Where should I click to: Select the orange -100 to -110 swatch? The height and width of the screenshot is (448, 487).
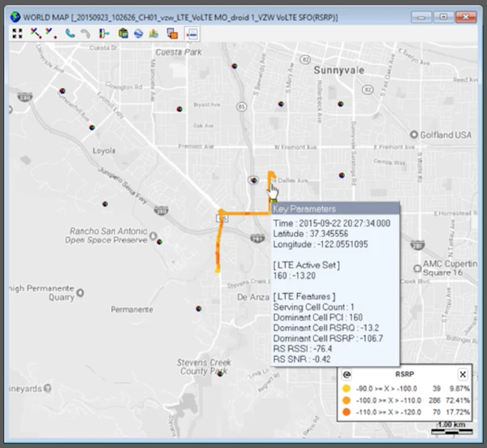click(x=347, y=400)
